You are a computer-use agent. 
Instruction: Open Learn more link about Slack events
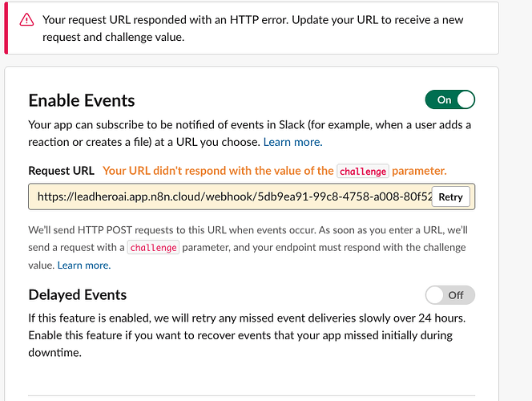point(292,142)
